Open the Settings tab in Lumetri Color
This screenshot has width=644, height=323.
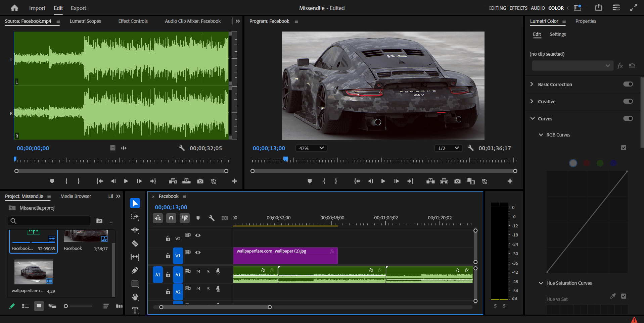click(x=557, y=34)
